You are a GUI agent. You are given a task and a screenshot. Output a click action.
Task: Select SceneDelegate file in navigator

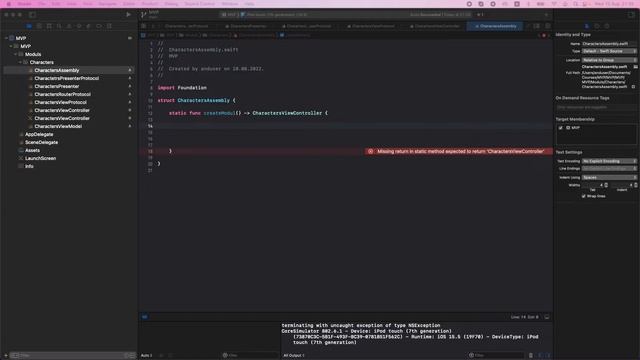[x=41, y=142]
